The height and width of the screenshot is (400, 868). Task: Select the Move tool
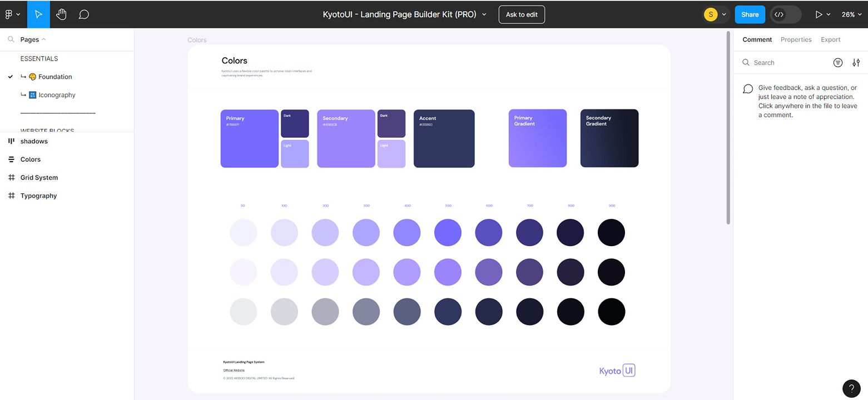tap(38, 14)
